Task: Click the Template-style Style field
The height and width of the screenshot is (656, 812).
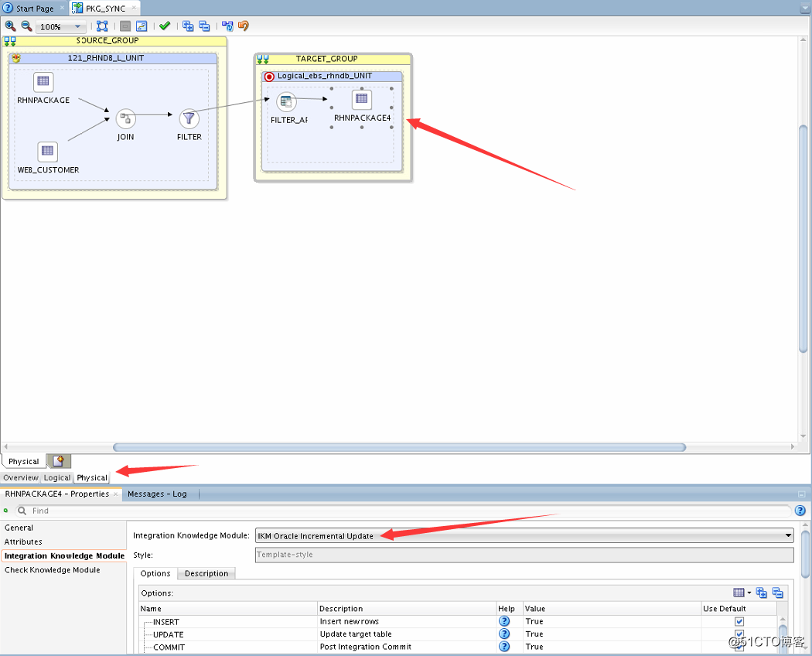Action: (524, 555)
